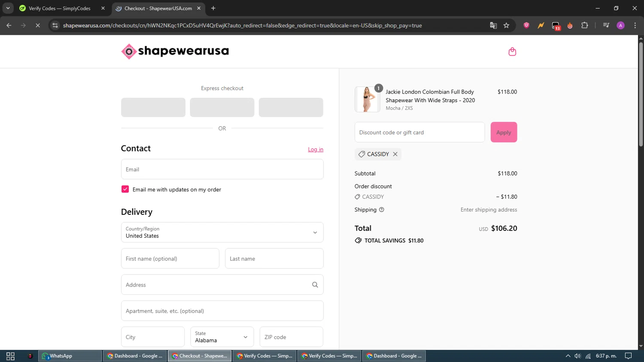Open the red shield extension icon
The image size is (644, 362).
click(x=526, y=25)
